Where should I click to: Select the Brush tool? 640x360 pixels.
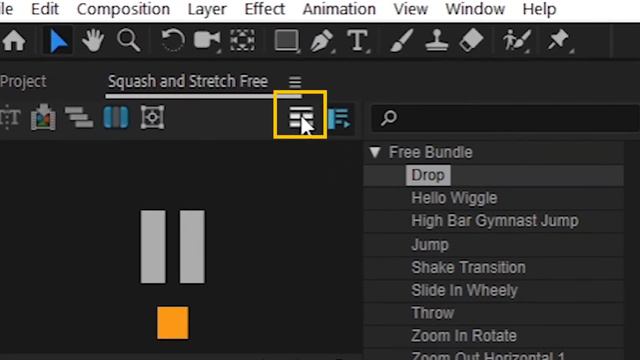click(x=401, y=41)
